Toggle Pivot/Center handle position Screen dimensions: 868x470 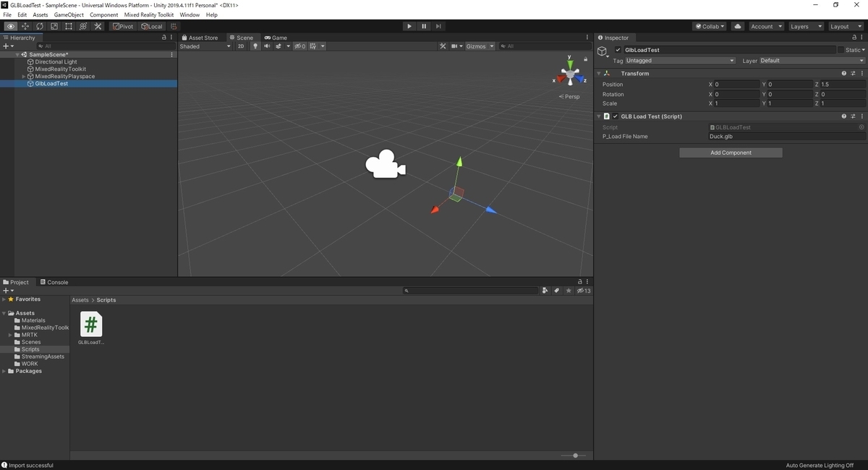123,27
